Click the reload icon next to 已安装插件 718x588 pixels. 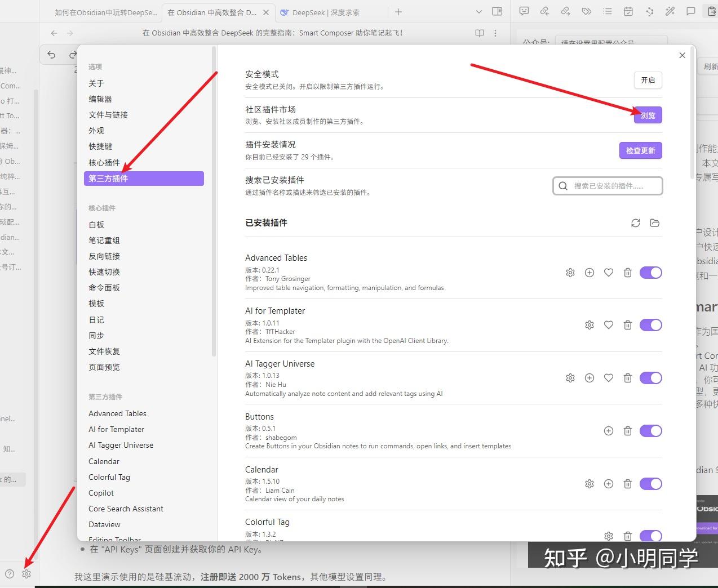pyautogui.click(x=635, y=222)
